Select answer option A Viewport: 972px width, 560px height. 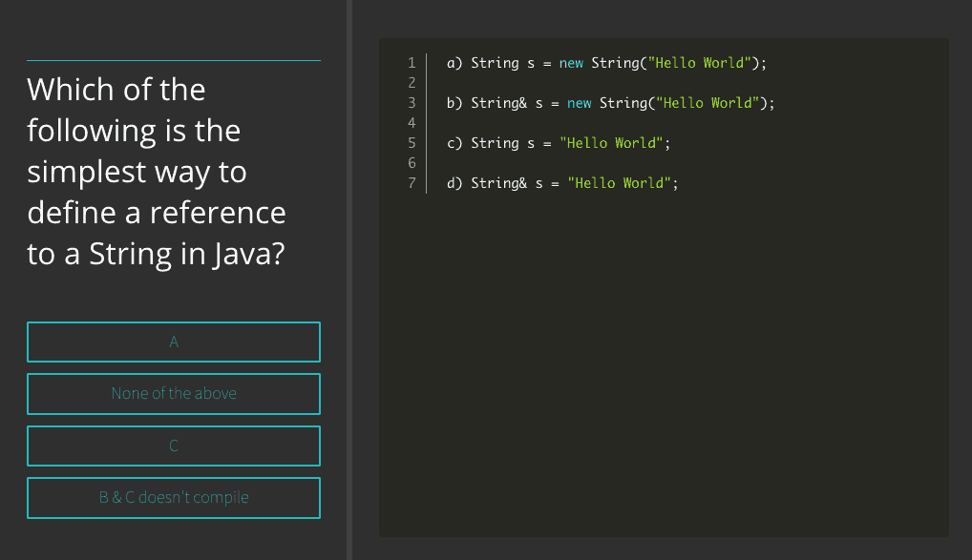tap(174, 342)
